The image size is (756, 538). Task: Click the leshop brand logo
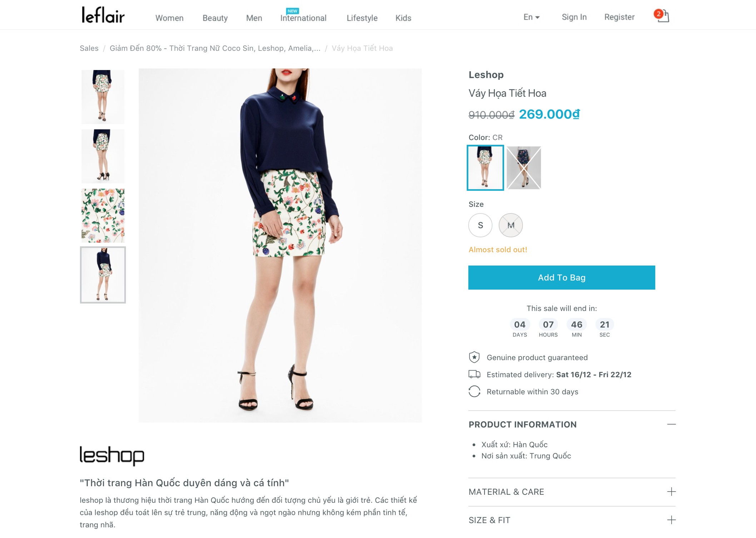[112, 455]
